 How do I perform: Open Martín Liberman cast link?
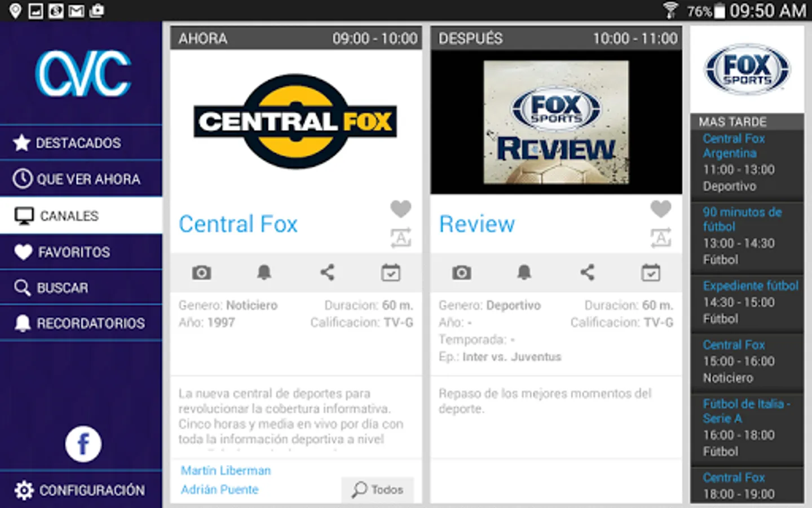(226, 470)
